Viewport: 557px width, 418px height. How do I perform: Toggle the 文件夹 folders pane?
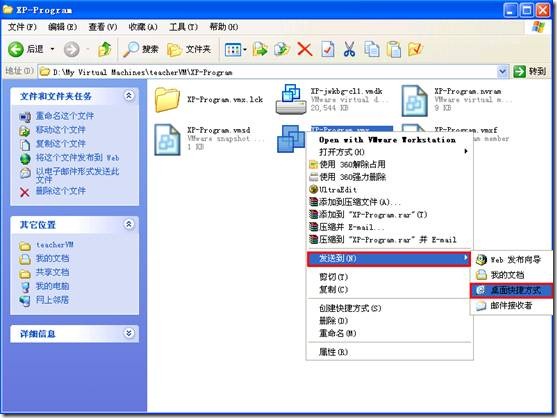pyautogui.click(x=189, y=49)
